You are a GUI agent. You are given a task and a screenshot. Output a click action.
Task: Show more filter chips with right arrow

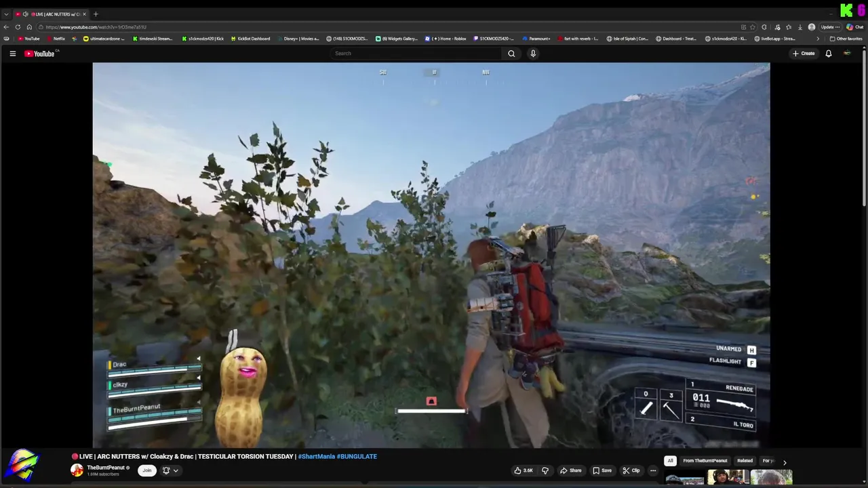point(785,462)
